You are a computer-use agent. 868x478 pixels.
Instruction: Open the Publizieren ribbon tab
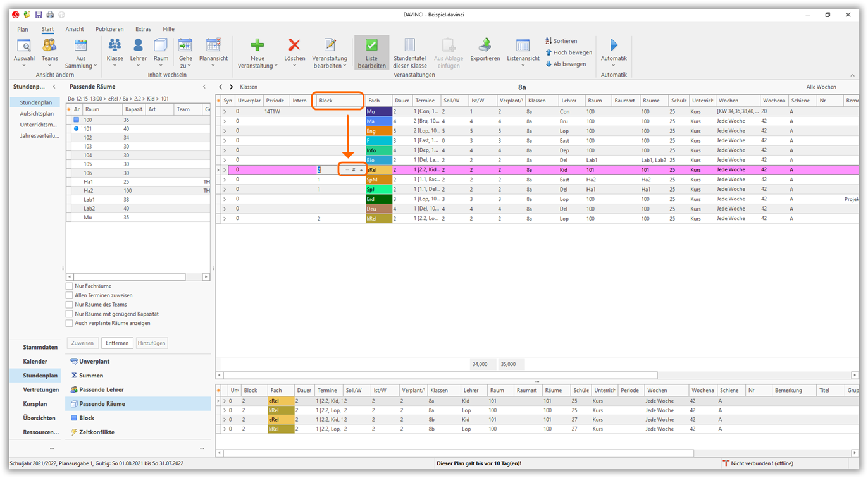pos(109,29)
